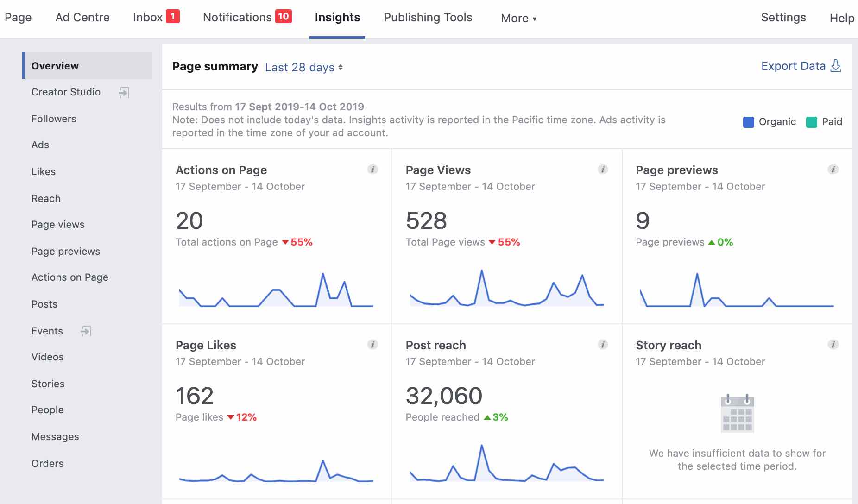
Task: Click the info icon on Story reach card
Action: tap(832, 344)
